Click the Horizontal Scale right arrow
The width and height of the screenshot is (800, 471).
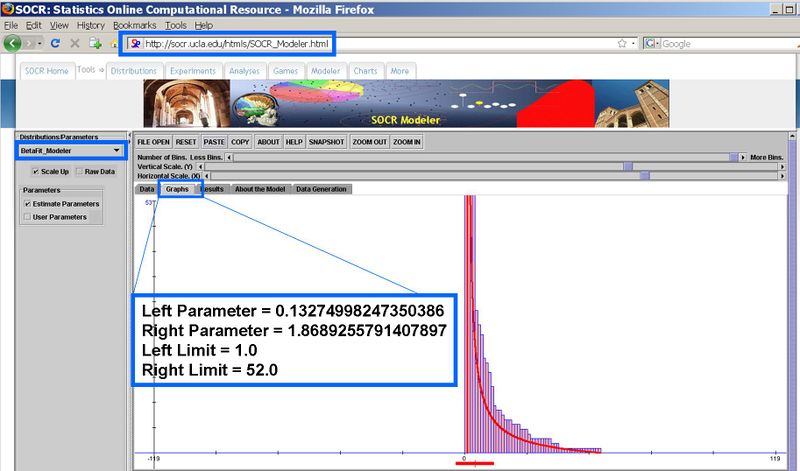pos(782,176)
